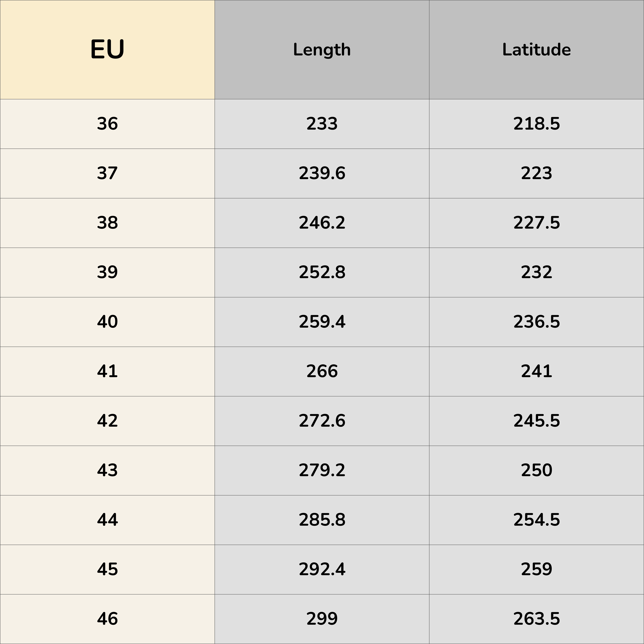Select the length value 259.4 cell
Viewport: 644px width, 644px height.
click(322, 322)
